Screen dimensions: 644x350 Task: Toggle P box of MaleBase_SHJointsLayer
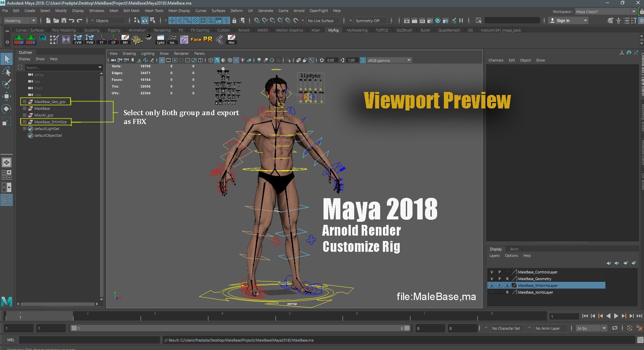point(499,286)
